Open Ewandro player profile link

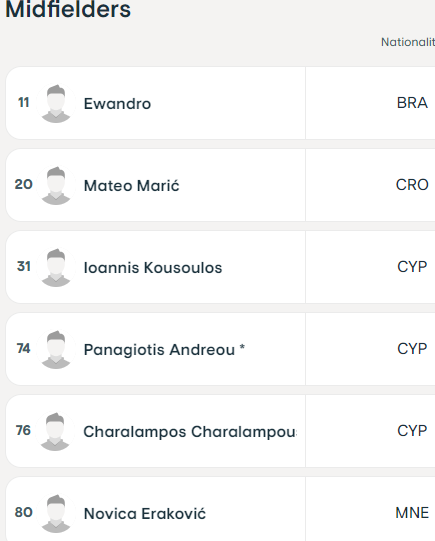[117, 104]
